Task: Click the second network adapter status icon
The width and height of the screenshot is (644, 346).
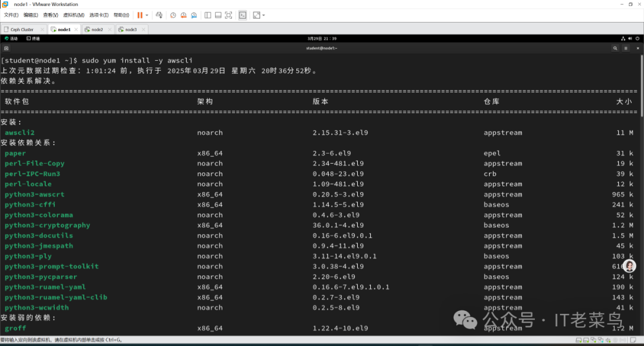Action: click(601, 340)
